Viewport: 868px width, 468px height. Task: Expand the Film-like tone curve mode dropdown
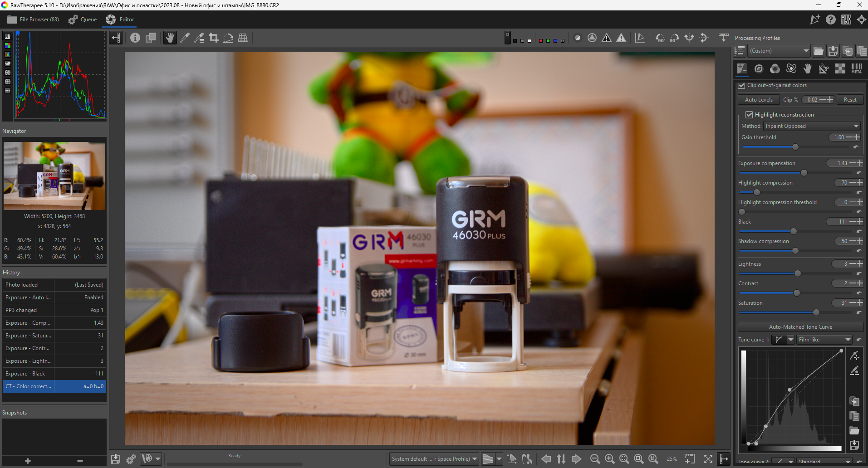(824, 340)
